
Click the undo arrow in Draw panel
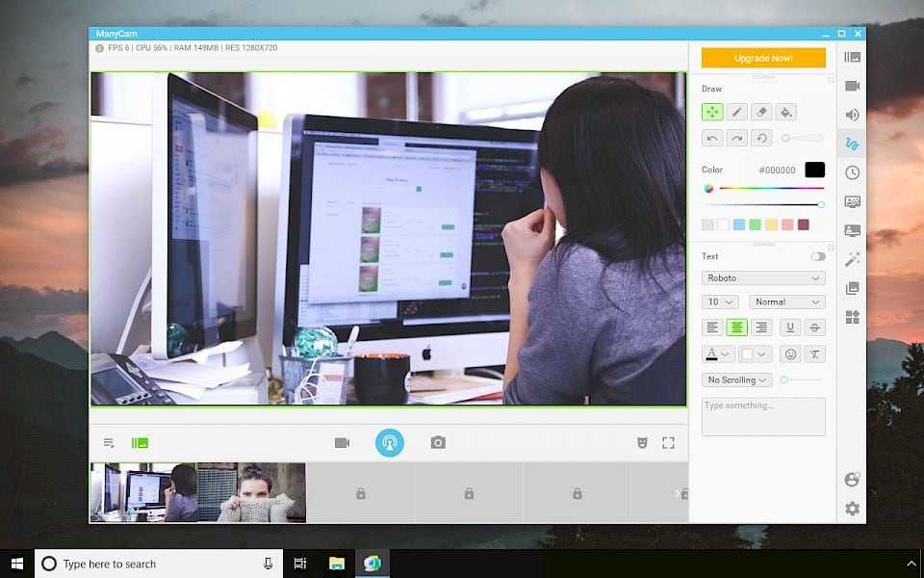712,139
